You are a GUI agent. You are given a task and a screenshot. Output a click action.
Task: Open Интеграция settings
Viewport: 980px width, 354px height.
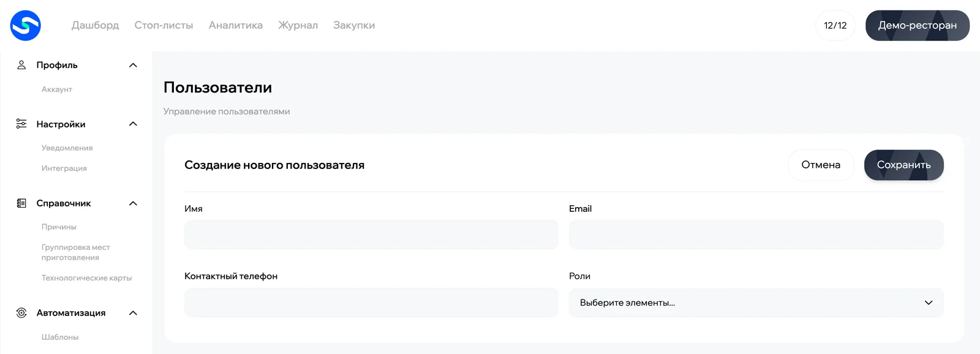tap(64, 168)
